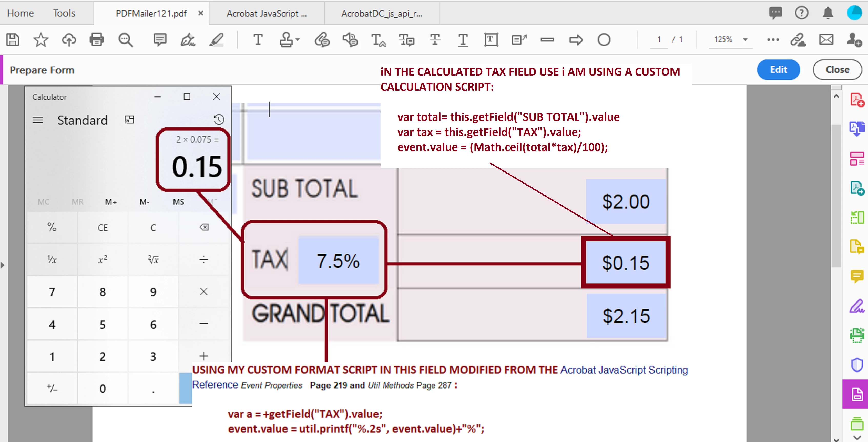Select the Draw arrow tool
The height and width of the screenshot is (442, 868).
click(576, 40)
